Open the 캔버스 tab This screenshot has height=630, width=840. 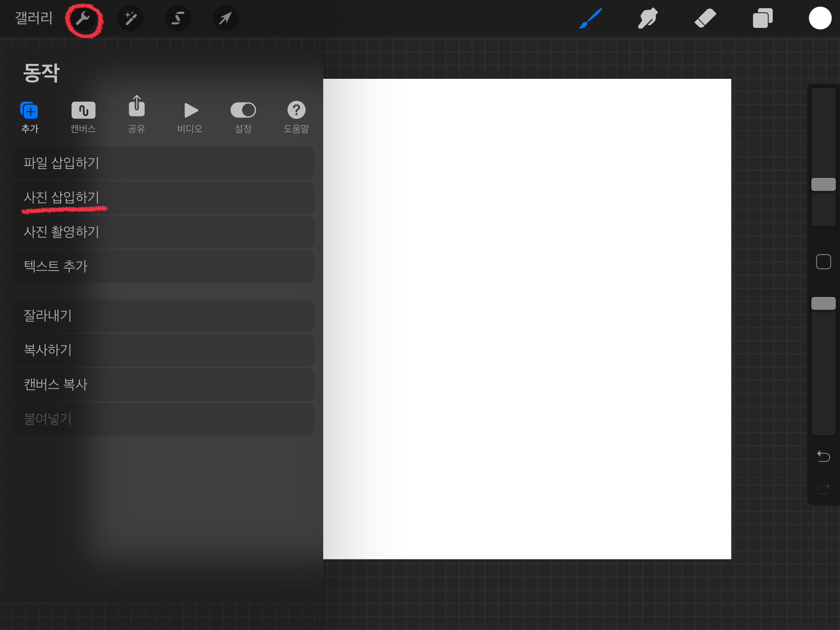pyautogui.click(x=83, y=117)
